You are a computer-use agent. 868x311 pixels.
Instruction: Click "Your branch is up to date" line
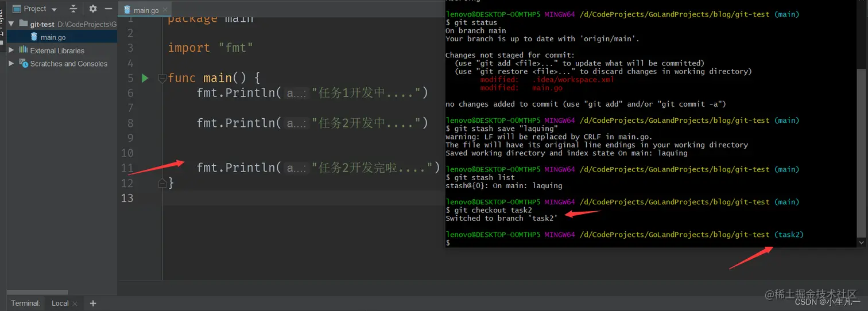542,39
